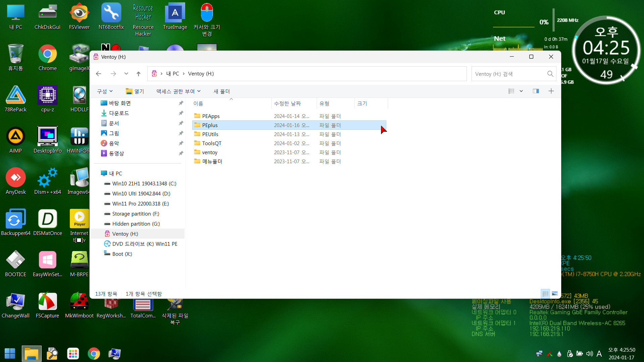Click the volume tray icon

pos(589,353)
